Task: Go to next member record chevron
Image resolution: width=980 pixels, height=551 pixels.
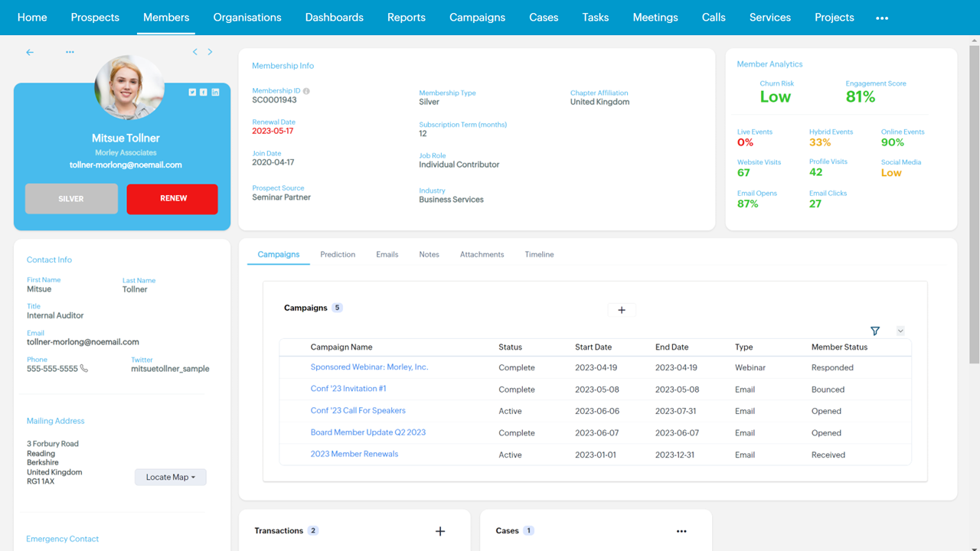Action: pyautogui.click(x=211, y=52)
